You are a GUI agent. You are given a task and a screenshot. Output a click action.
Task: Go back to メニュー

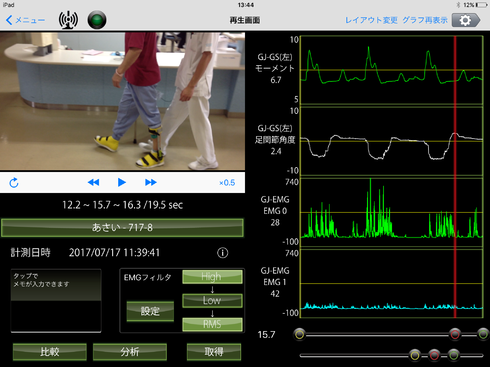pos(25,20)
